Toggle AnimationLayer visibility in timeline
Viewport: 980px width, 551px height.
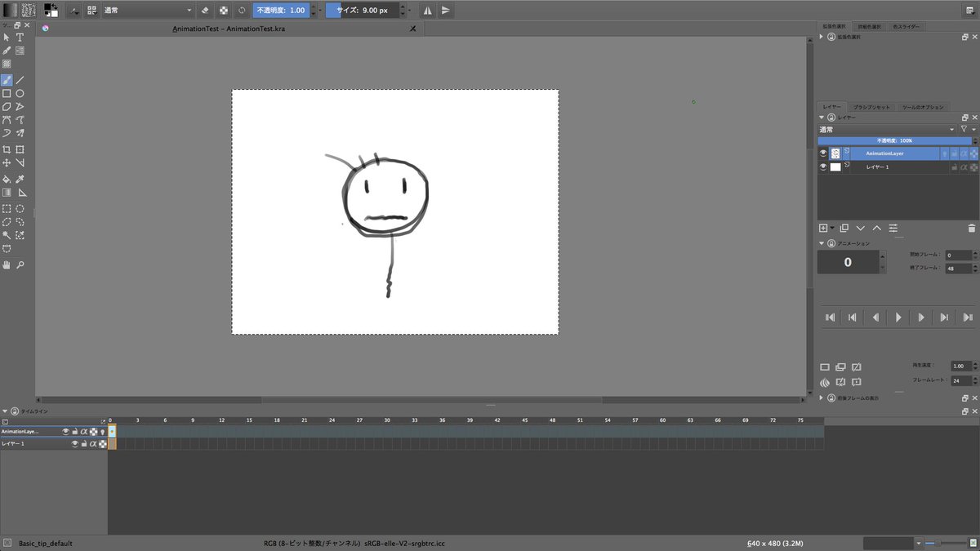click(x=65, y=431)
